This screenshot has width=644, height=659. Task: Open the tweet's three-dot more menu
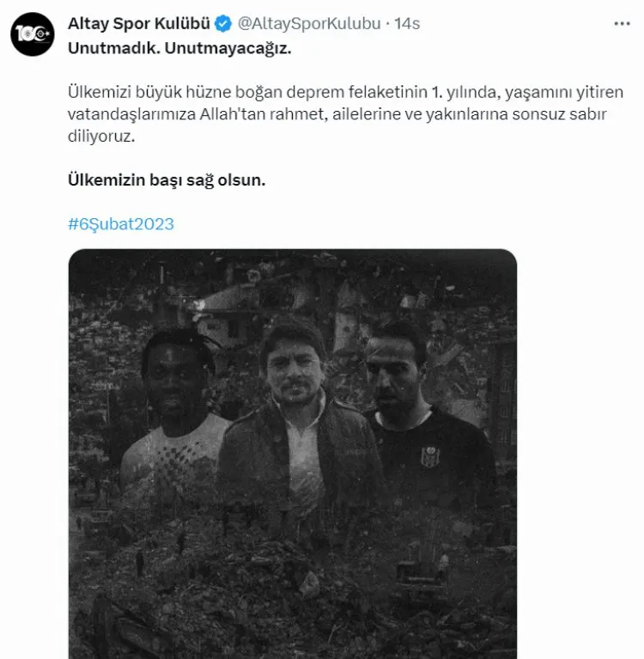point(623,24)
